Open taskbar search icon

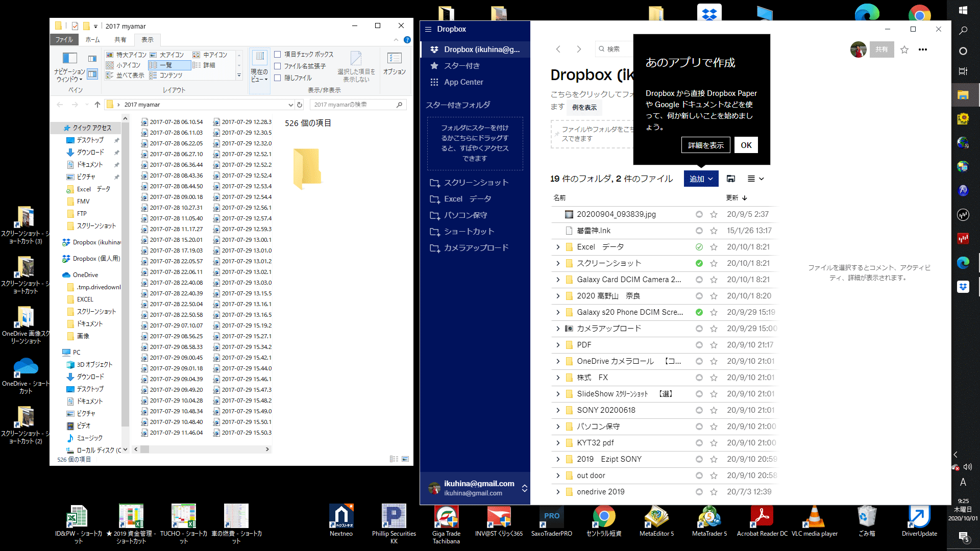(x=963, y=31)
